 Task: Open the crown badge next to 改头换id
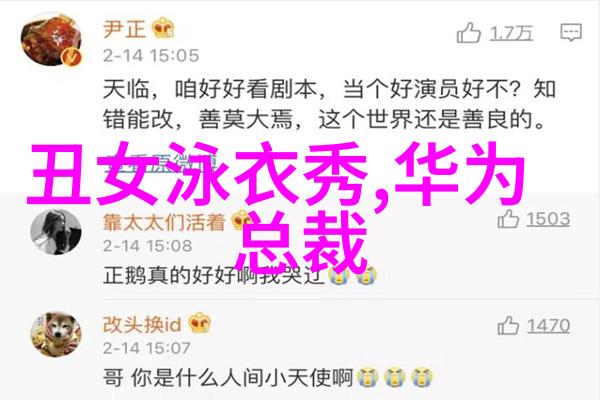pyautogui.click(x=200, y=323)
